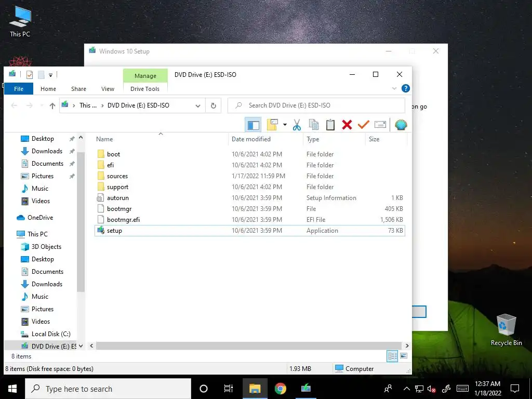Image resolution: width=532 pixels, height=399 pixels.
Task: Click the orange checkmark Properties icon
Action: click(x=363, y=125)
